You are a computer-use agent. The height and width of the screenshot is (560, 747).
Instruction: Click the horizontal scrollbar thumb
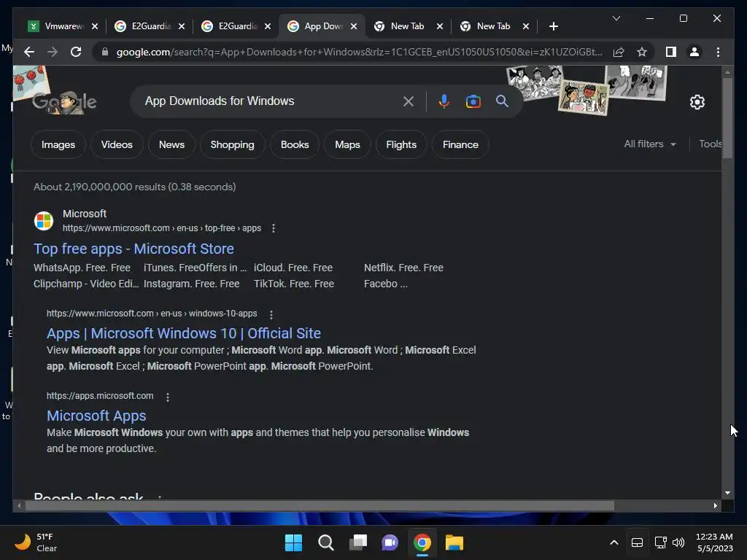[x=320, y=506]
